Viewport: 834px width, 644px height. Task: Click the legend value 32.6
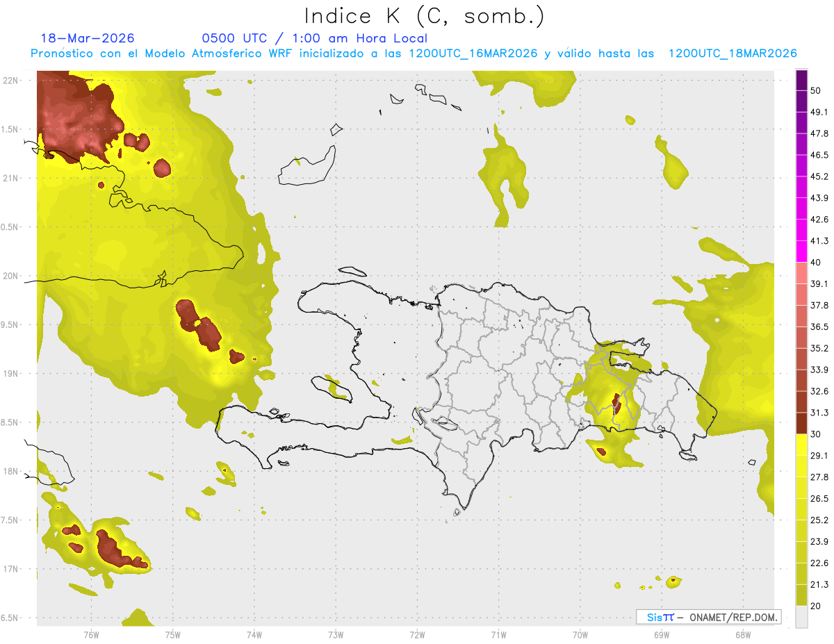(819, 391)
